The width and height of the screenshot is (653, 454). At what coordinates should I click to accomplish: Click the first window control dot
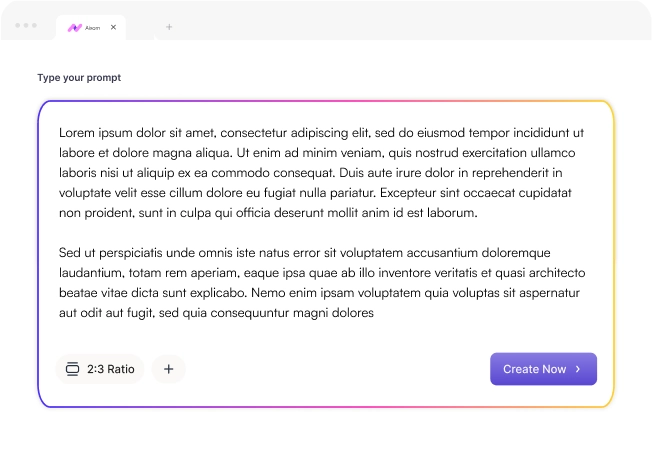click(18, 25)
